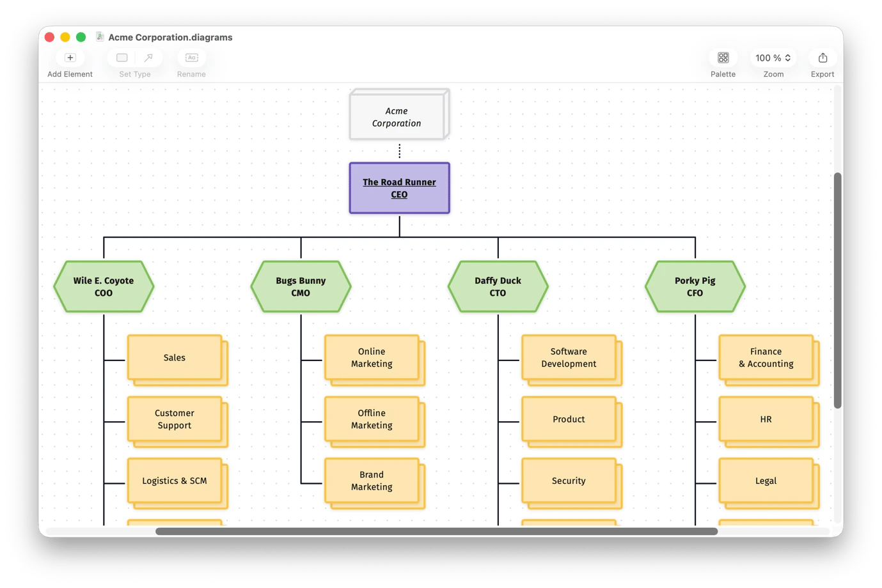Image resolution: width=882 pixels, height=588 pixels.
Task: Select the Customer Support box
Action: [x=177, y=421]
